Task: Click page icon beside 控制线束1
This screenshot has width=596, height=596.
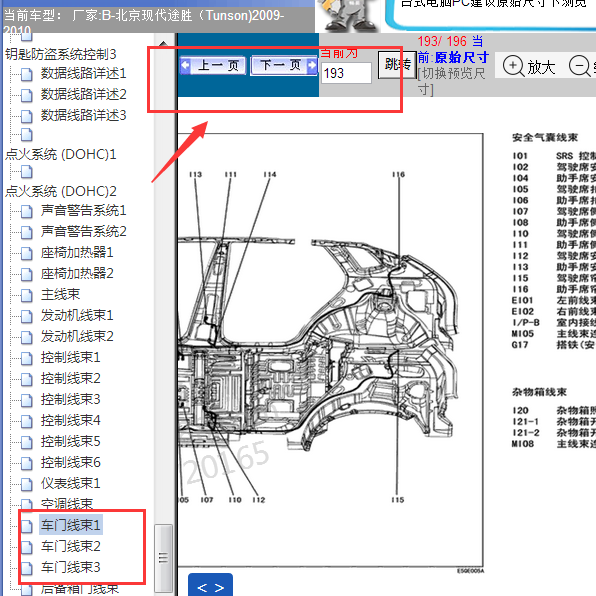Action: coord(27,358)
